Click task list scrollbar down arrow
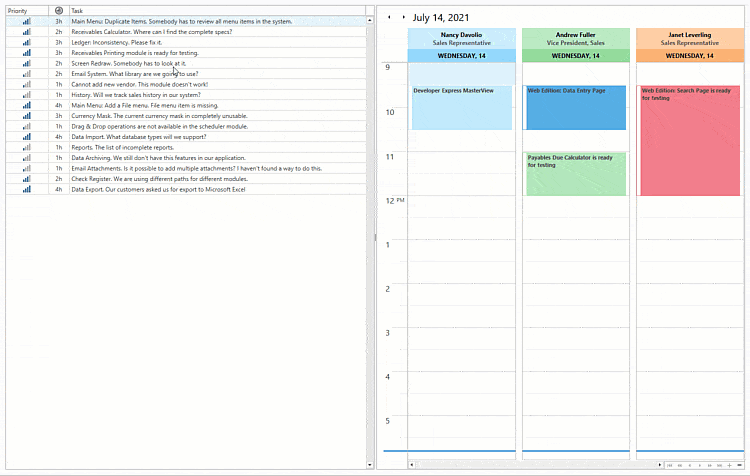The image size is (750, 476). tap(370, 465)
